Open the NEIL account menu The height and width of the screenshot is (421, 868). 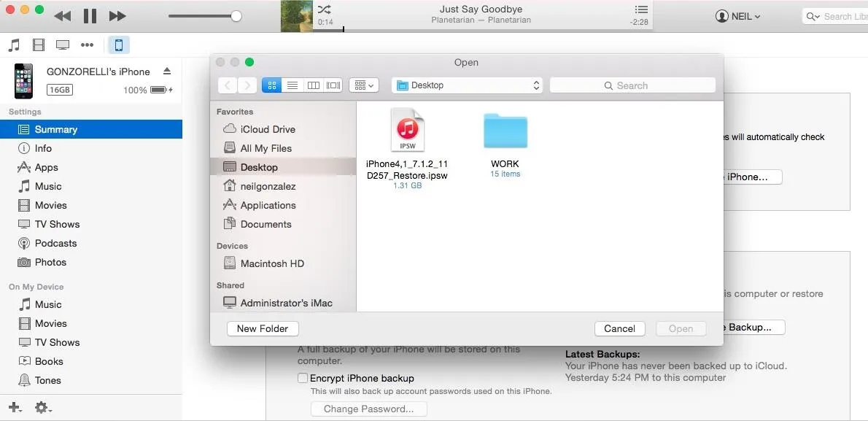(738, 17)
